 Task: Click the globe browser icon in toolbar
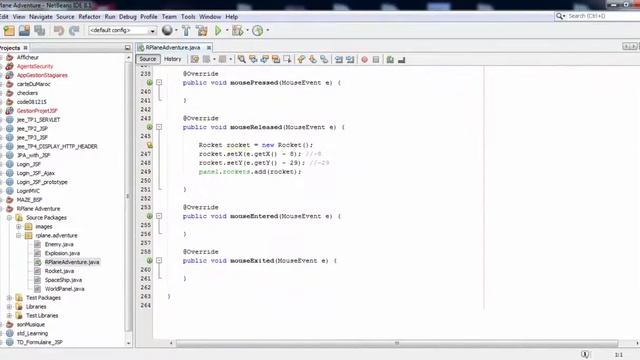(x=167, y=30)
